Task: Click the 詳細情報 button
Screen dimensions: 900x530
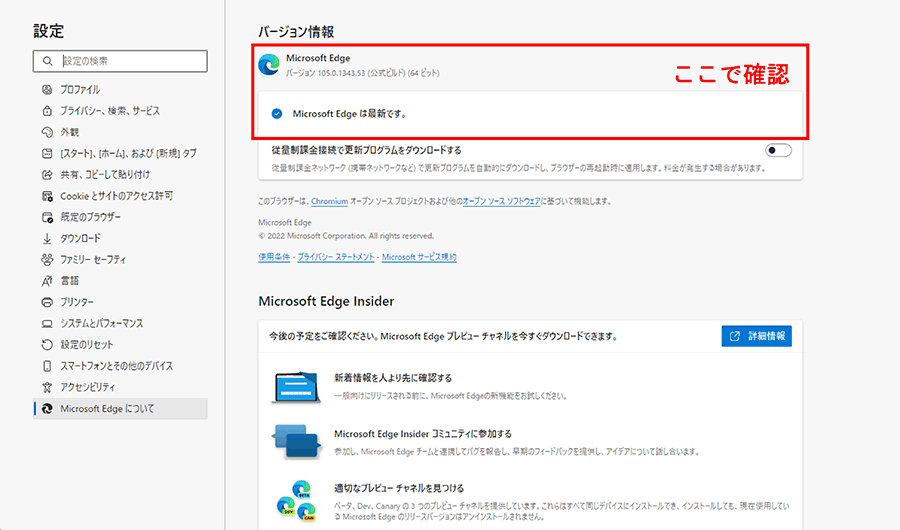Action: (757, 336)
